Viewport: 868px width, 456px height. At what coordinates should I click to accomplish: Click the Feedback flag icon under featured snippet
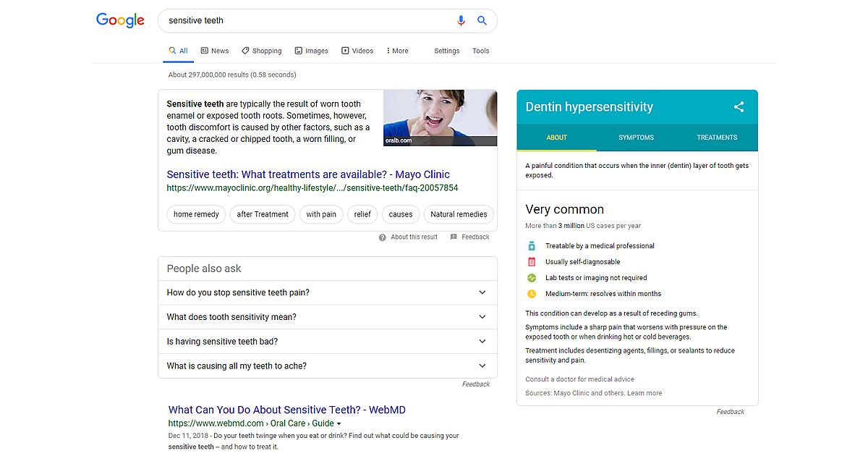pyautogui.click(x=454, y=237)
